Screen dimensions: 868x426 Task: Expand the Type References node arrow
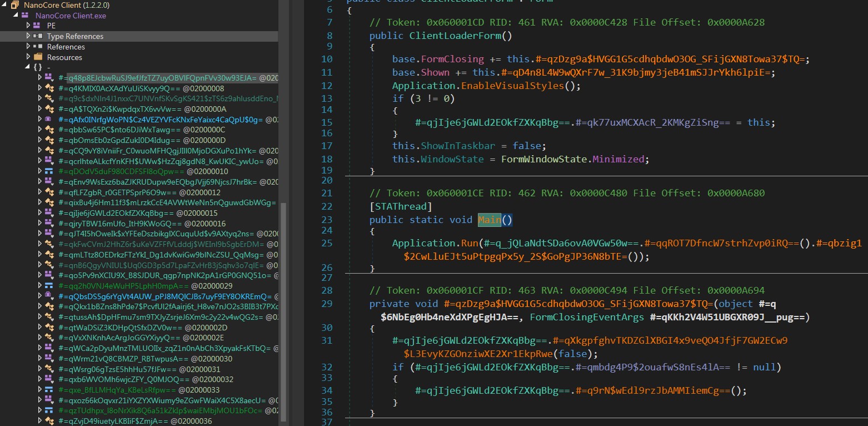click(28, 36)
